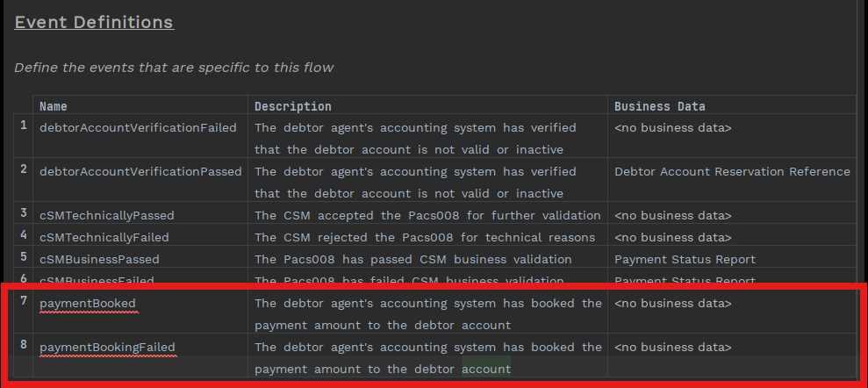Click the cSMTechnicallyFailed row's description text
This screenshot has height=388, width=868.
(425, 237)
